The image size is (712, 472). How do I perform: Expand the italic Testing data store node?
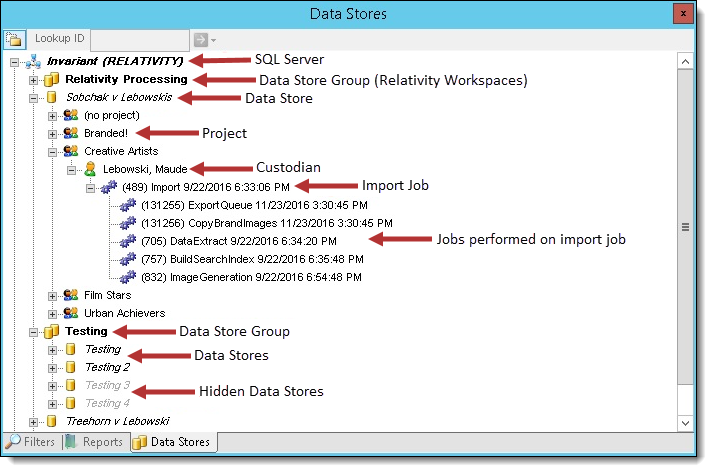52,350
